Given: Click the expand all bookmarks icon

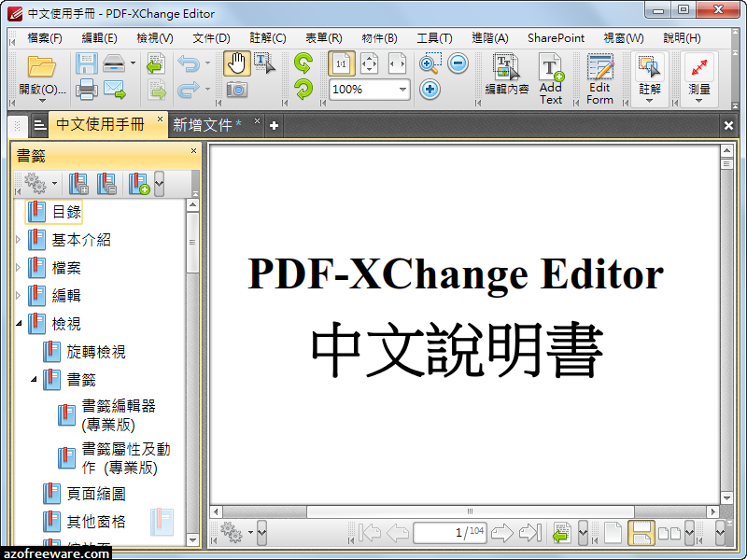Looking at the screenshot, I should pos(78,183).
